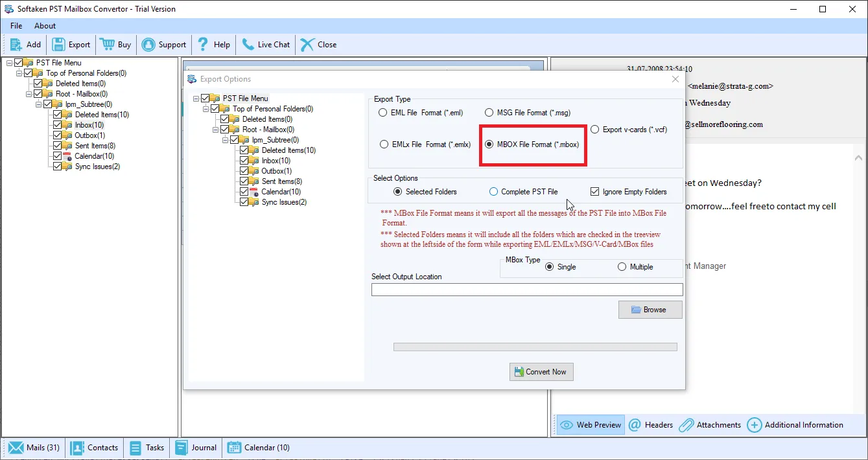This screenshot has height=460, width=868.
Task: Select MSG File Format radio button
Action: pos(489,113)
